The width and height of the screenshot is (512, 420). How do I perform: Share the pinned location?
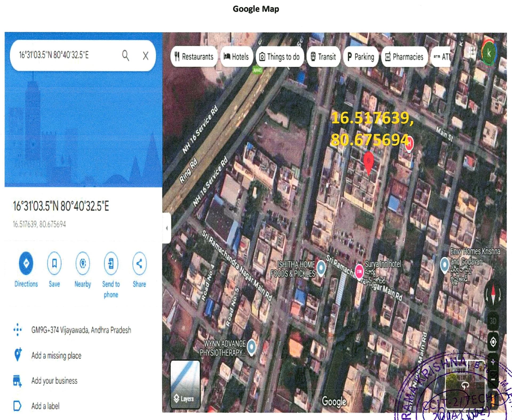tap(139, 270)
